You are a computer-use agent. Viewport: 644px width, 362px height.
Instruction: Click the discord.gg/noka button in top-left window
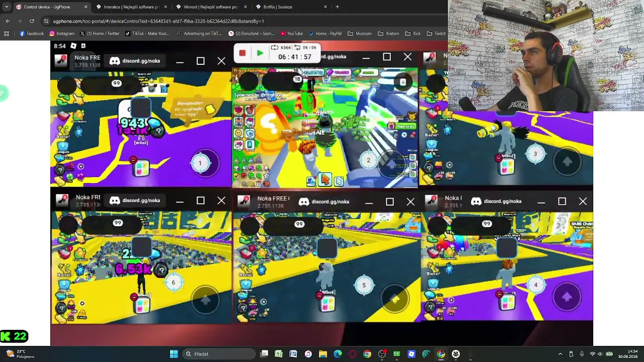pos(135,61)
